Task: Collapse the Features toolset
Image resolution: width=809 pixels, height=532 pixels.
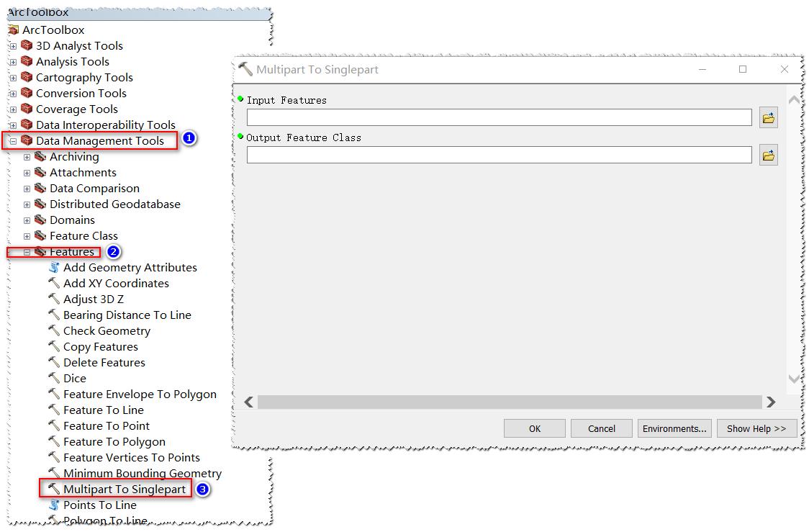Action: click(27, 253)
